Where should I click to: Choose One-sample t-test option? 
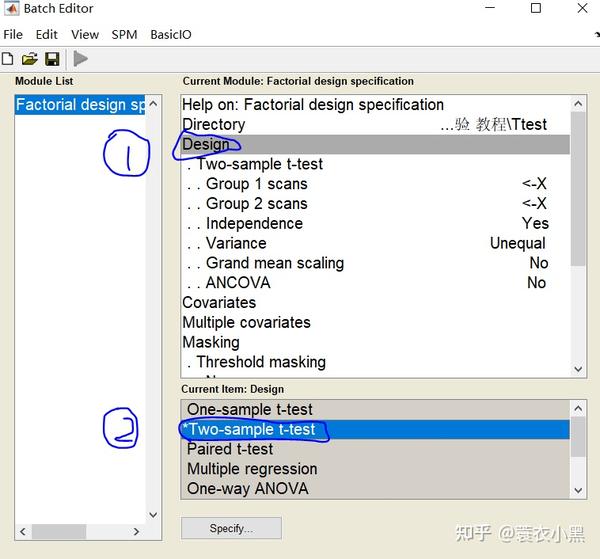click(x=375, y=409)
